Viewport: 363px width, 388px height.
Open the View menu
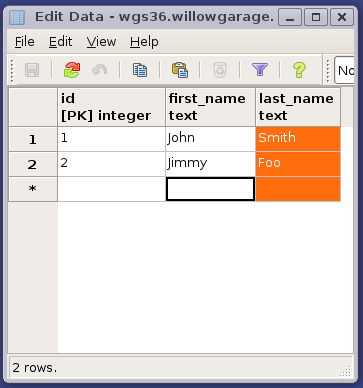(101, 42)
